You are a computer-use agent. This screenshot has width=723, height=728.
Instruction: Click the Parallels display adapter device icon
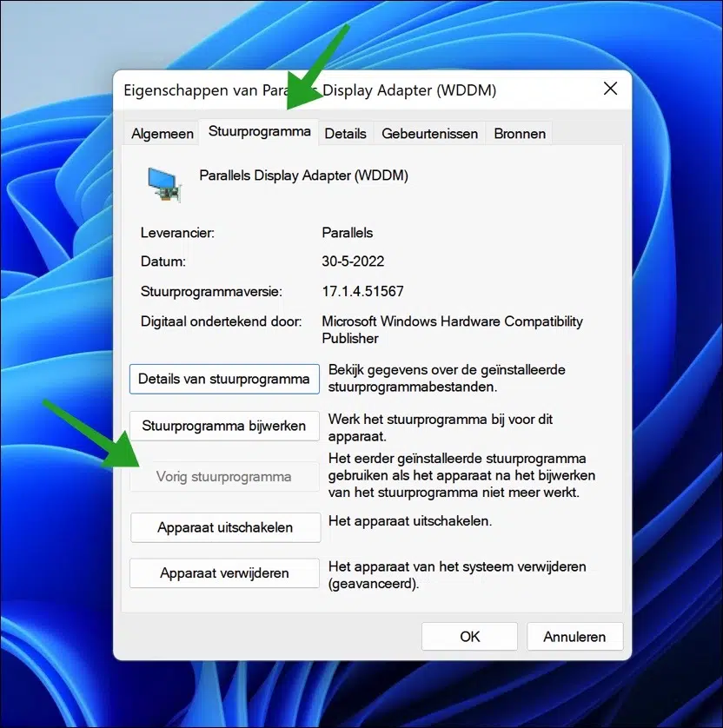pos(164,185)
